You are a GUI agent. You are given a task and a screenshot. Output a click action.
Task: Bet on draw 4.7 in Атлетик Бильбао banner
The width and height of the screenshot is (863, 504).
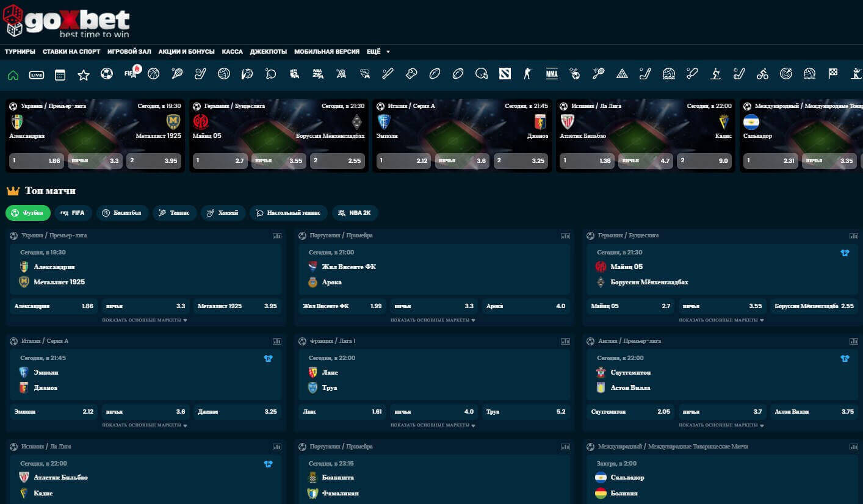coord(646,161)
